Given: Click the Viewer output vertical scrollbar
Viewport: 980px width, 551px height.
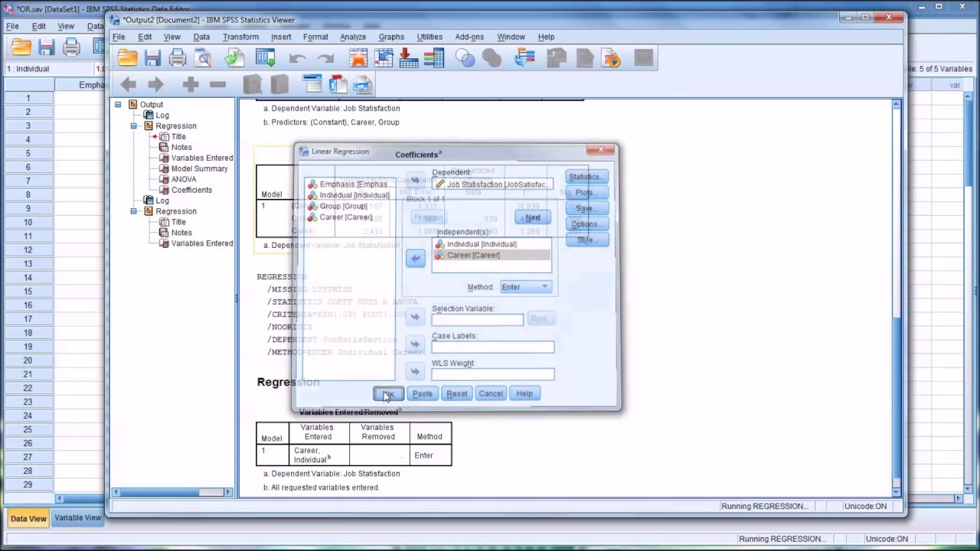Looking at the screenshot, I should tap(897, 298).
